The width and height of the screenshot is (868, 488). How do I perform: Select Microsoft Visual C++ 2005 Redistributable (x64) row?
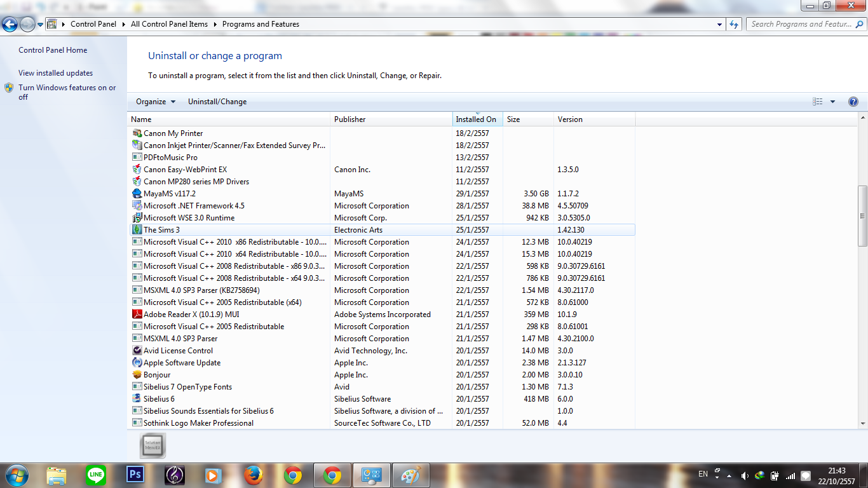pos(382,302)
